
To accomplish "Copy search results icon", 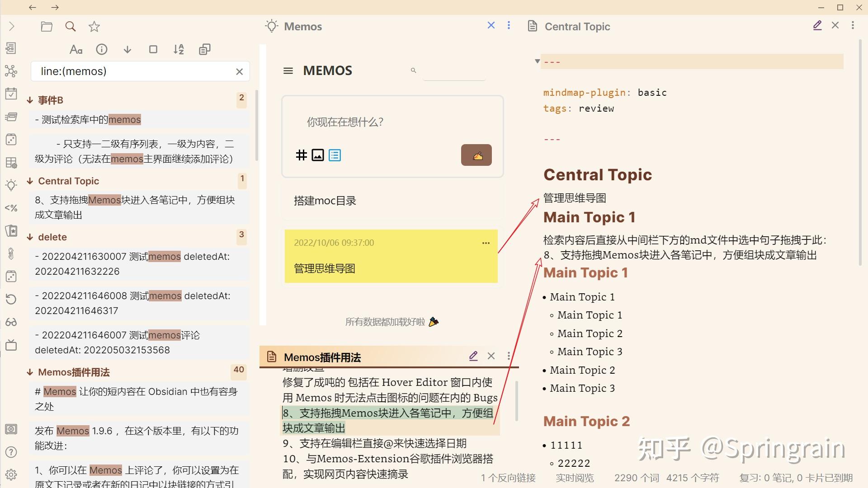I will point(205,49).
